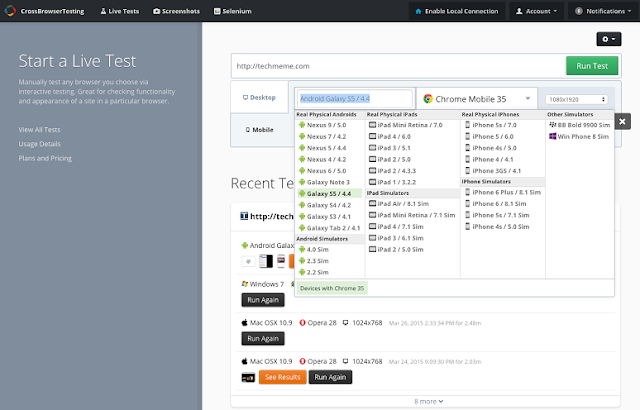Open View All Tests link

[x=39, y=130]
